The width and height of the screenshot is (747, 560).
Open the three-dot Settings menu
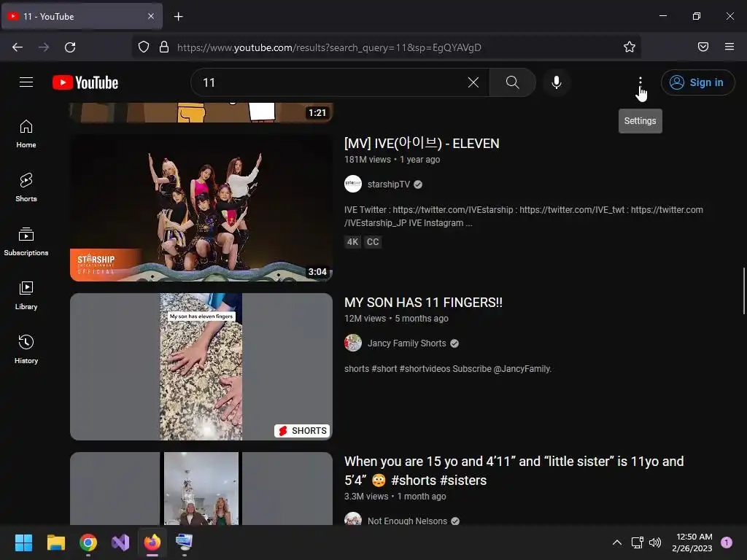(x=640, y=82)
